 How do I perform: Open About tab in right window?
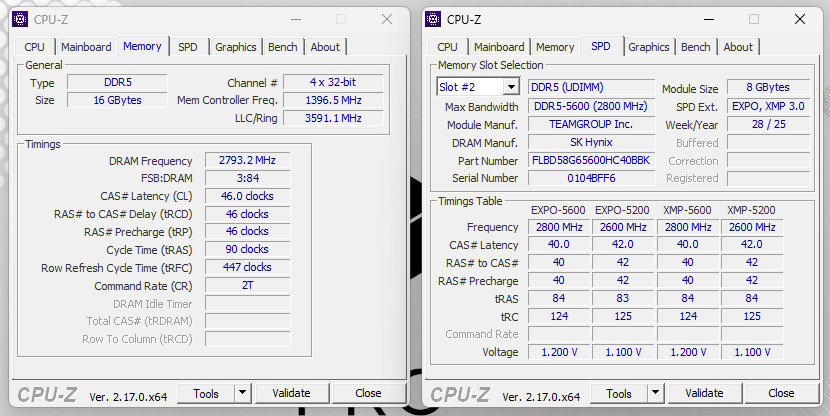tap(738, 47)
